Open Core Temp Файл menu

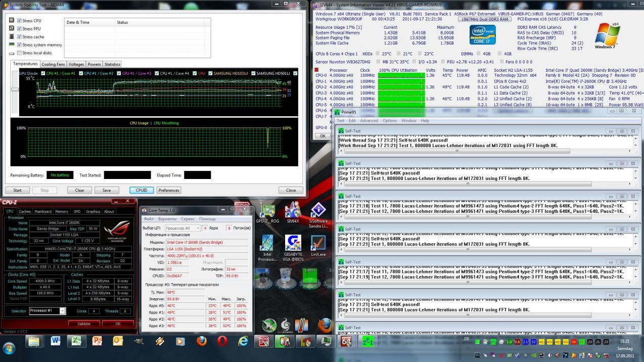pos(149,219)
